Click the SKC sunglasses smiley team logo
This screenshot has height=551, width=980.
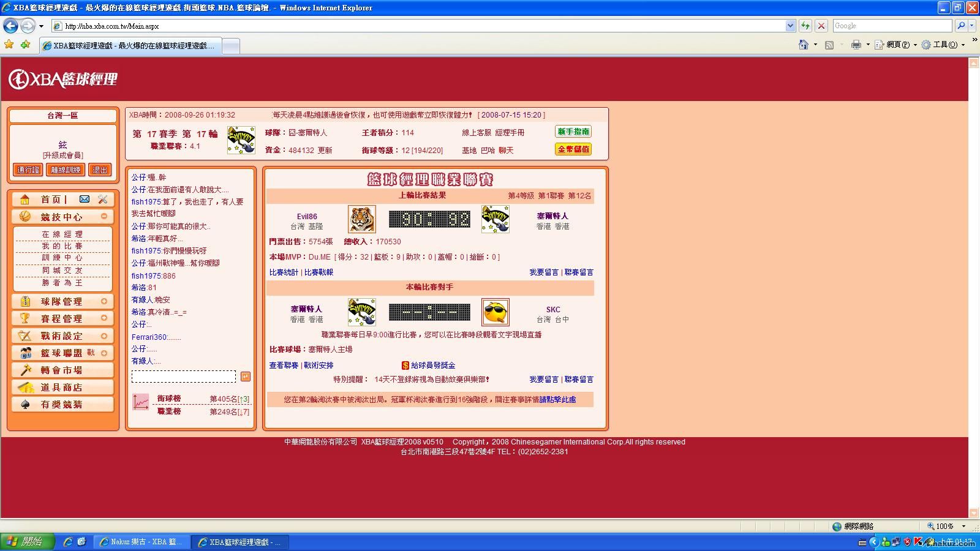tap(495, 312)
